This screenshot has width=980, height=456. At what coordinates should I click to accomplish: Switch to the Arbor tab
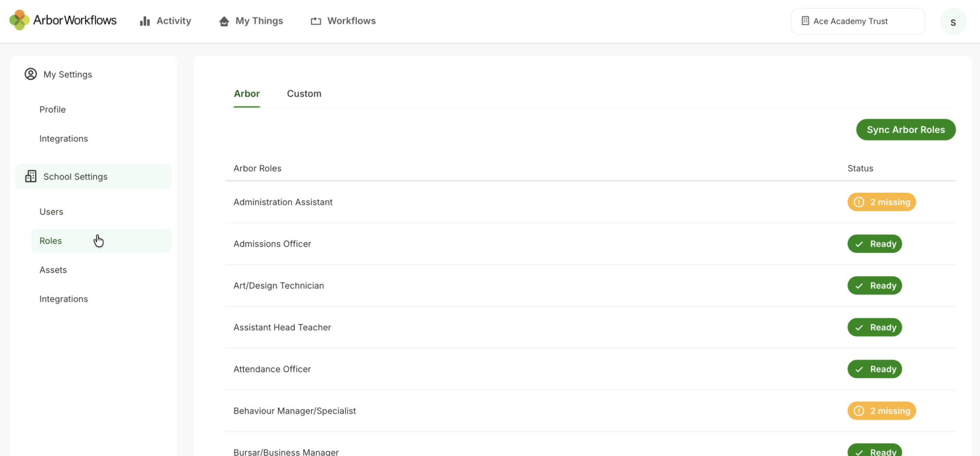coord(247,94)
